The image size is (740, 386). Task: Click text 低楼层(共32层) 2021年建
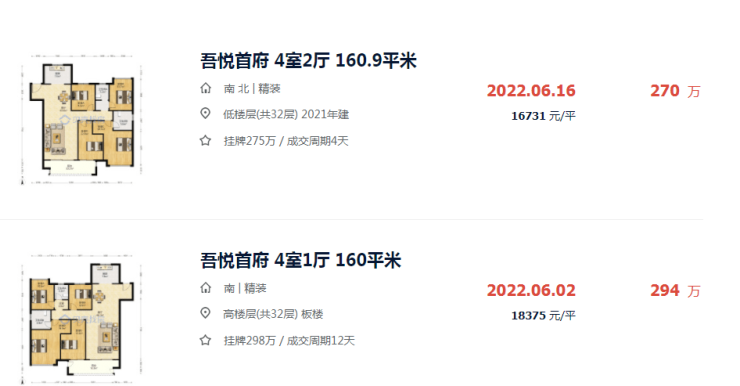pyautogui.click(x=286, y=115)
